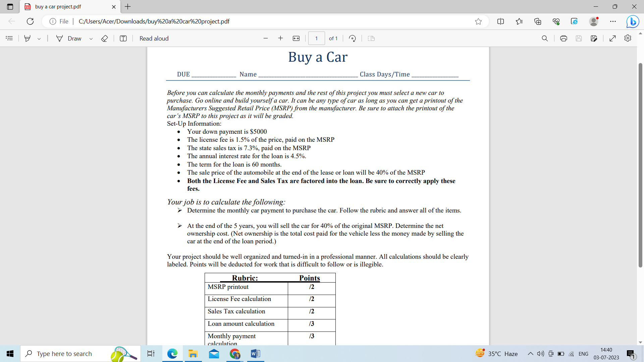Image resolution: width=644 pixels, height=362 pixels.
Task: Select the Erase tool
Action: click(x=104, y=38)
